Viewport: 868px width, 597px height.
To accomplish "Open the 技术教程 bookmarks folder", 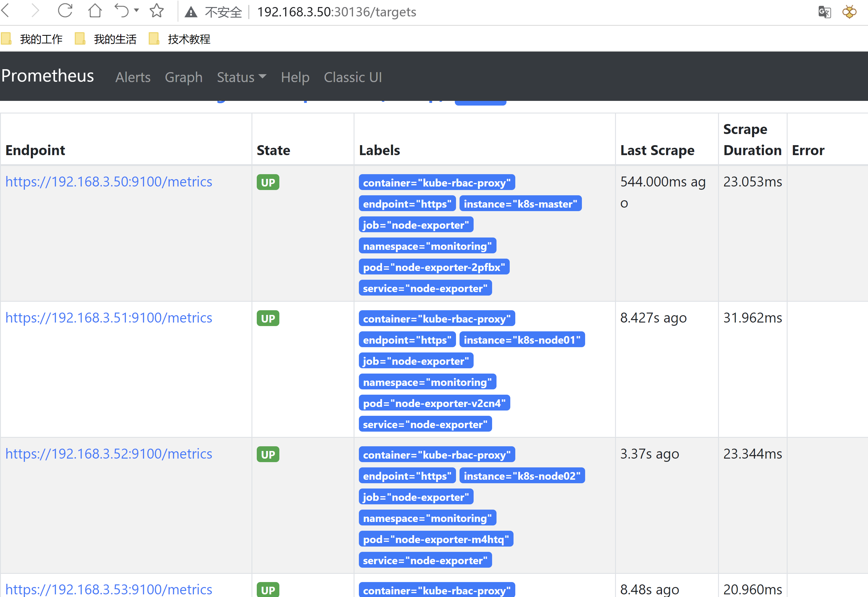I will coord(189,39).
